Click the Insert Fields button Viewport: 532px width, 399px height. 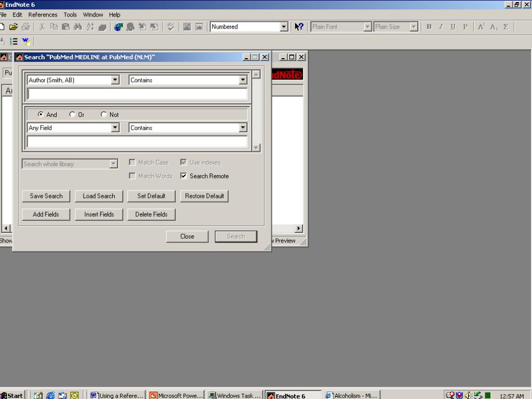pyautogui.click(x=99, y=215)
